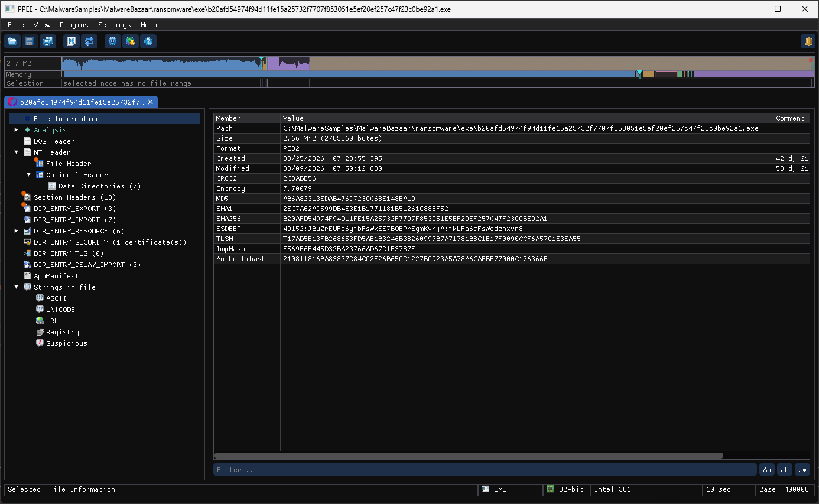Select Section Headers (10) in tree
The width and height of the screenshot is (819, 504).
pos(75,197)
